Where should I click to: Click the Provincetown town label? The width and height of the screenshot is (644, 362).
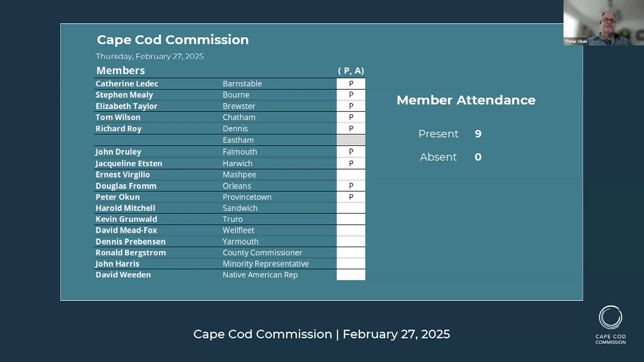(x=247, y=197)
